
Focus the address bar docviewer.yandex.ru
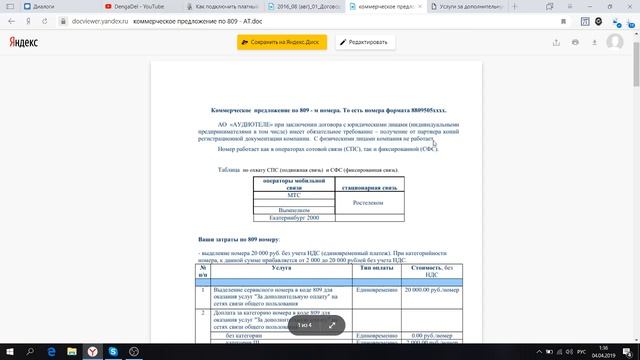pos(100,21)
